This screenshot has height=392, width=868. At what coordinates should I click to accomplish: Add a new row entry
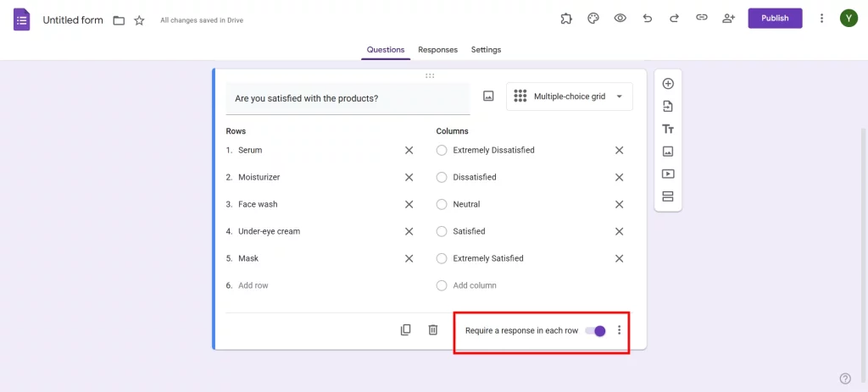coord(253,285)
